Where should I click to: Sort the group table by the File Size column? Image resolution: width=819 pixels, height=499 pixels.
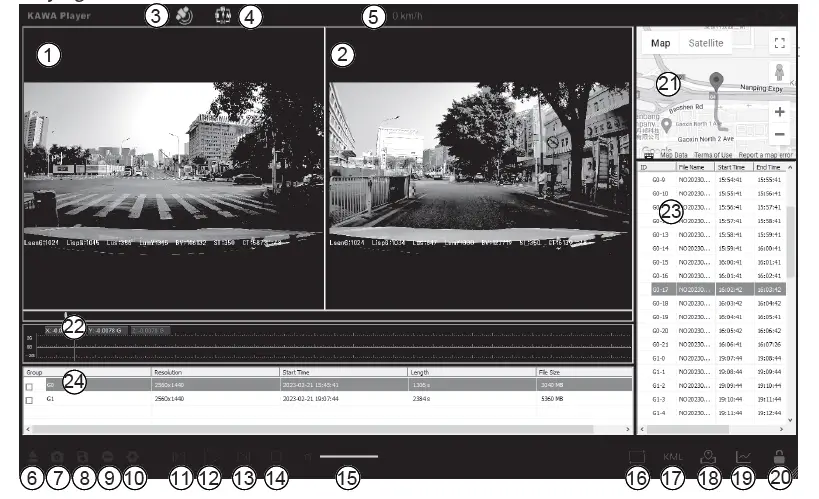(x=584, y=372)
